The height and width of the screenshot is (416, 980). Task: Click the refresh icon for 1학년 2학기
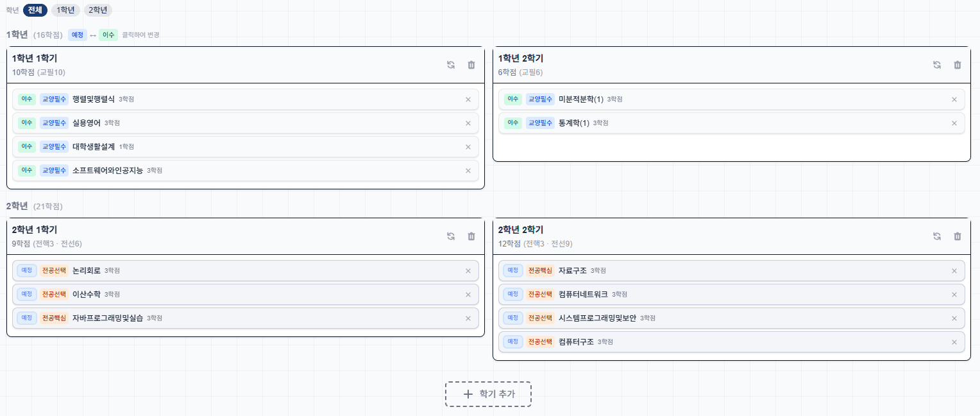click(937, 65)
